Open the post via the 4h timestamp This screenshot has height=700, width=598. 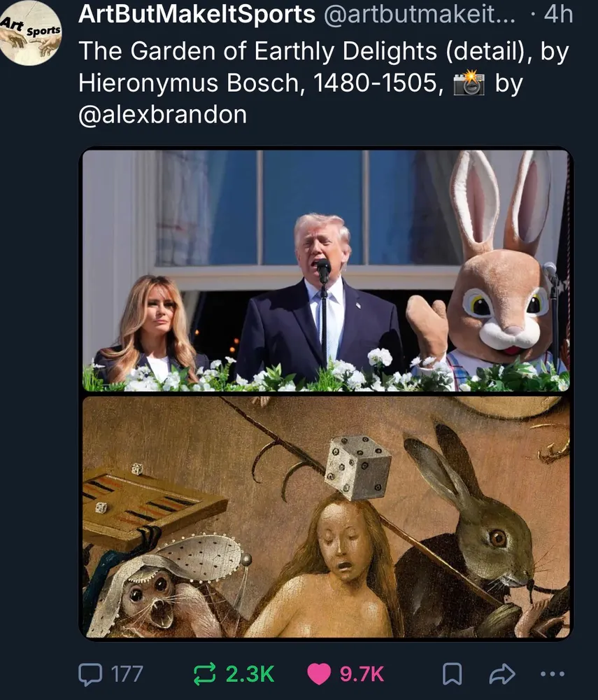coord(557,15)
